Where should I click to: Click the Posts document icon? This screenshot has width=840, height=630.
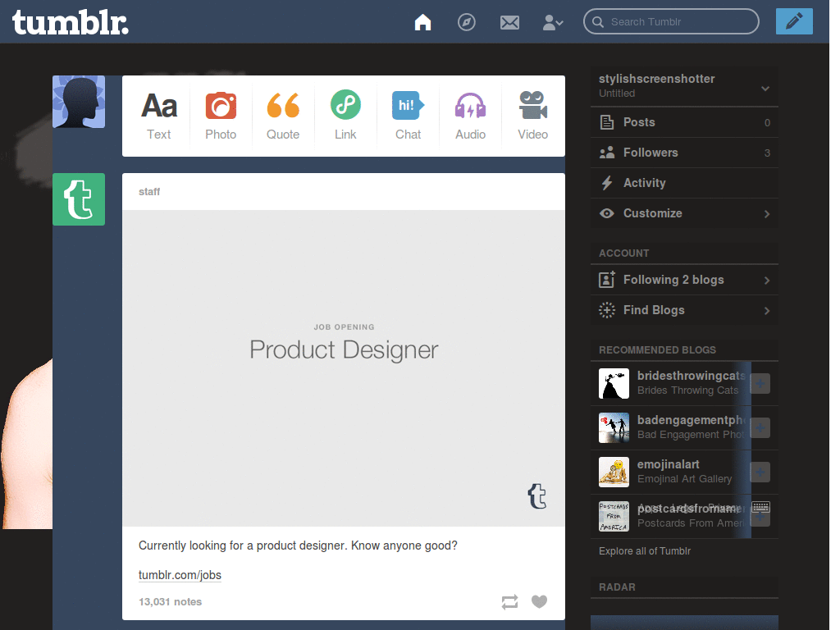[x=606, y=122]
